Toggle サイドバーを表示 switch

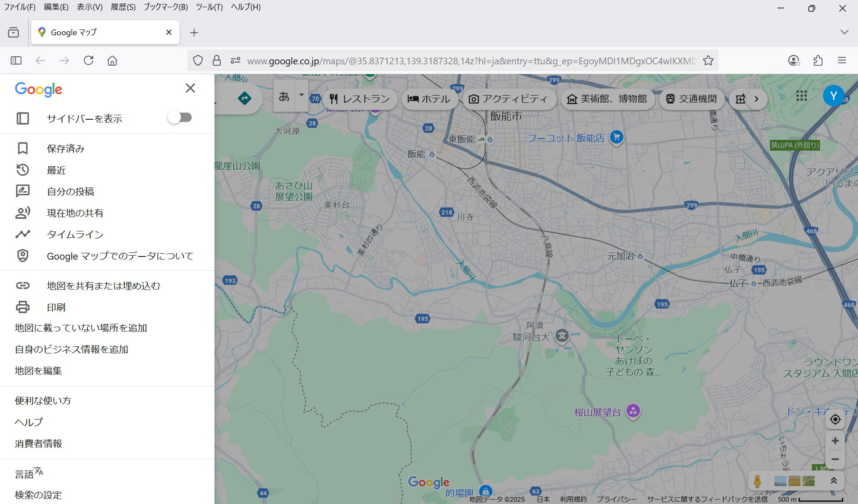pyautogui.click(x=180, y=118)
